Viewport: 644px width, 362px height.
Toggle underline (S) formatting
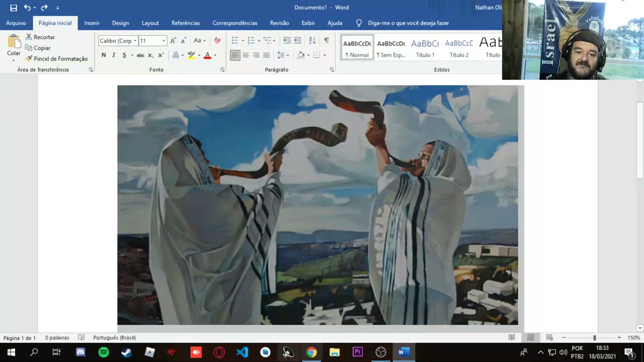point(124,55)
